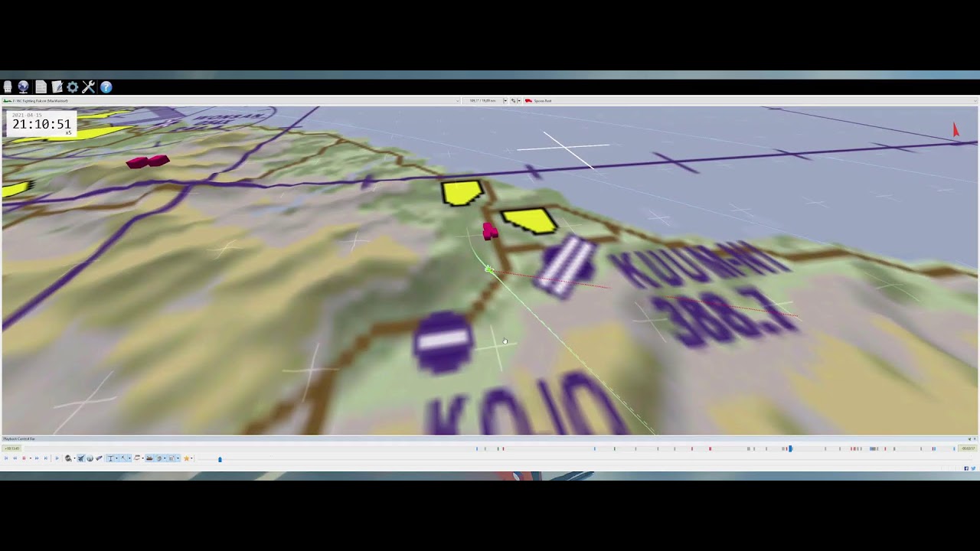980x551 pixels.
Task: Open the gear settings icon
Action: 73,87
